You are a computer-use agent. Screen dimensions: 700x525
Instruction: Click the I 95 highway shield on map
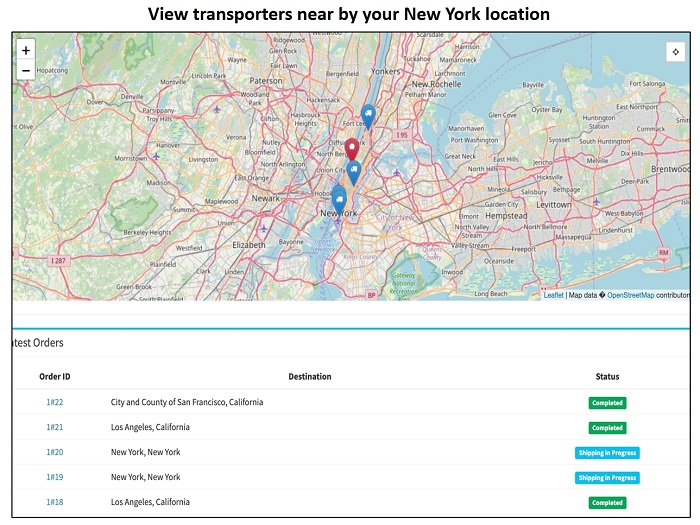tap(402, 135)
